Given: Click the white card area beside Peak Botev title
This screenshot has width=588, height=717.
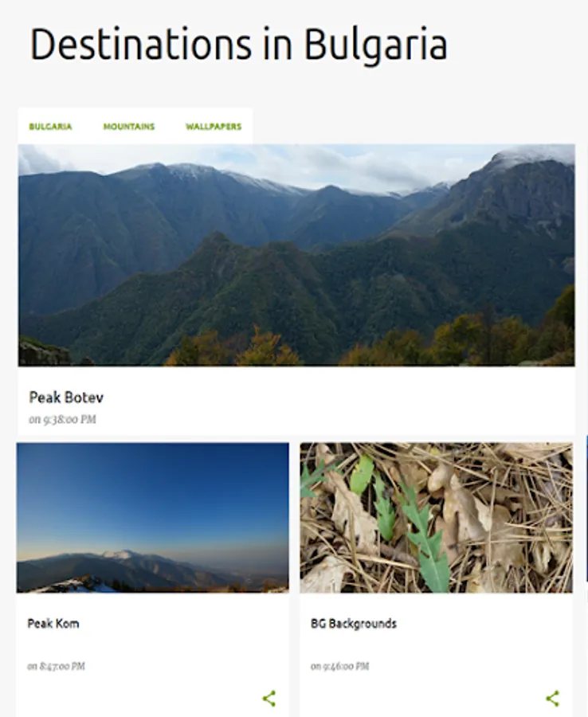Looking at the screenshot, I should point(339,402).
